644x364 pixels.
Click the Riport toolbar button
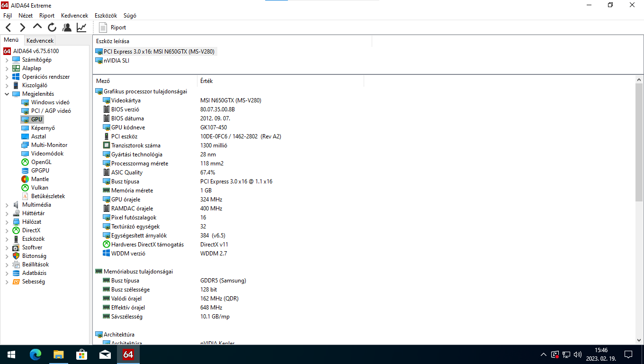tap(113, 27)
